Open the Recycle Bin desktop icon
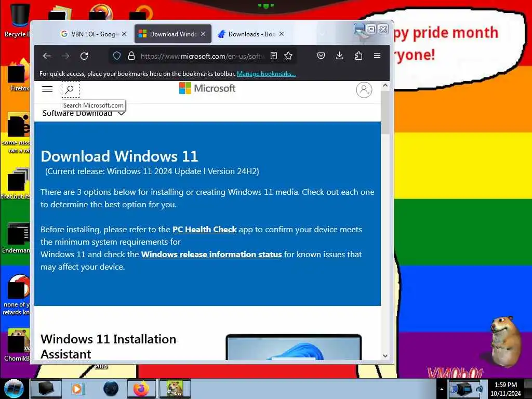Image resolution: width=532 pixels, height=399 pixels. pyautogui.click(x=18, y=20)
